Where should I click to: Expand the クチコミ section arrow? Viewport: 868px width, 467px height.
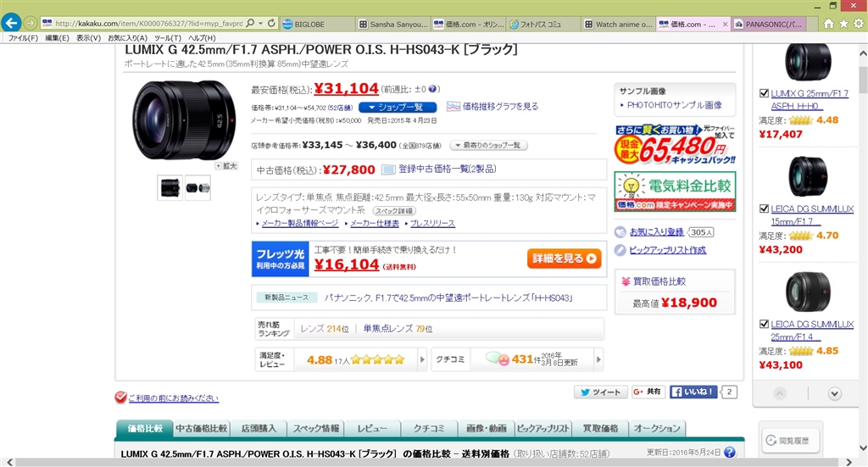click(x=598, y=359)
